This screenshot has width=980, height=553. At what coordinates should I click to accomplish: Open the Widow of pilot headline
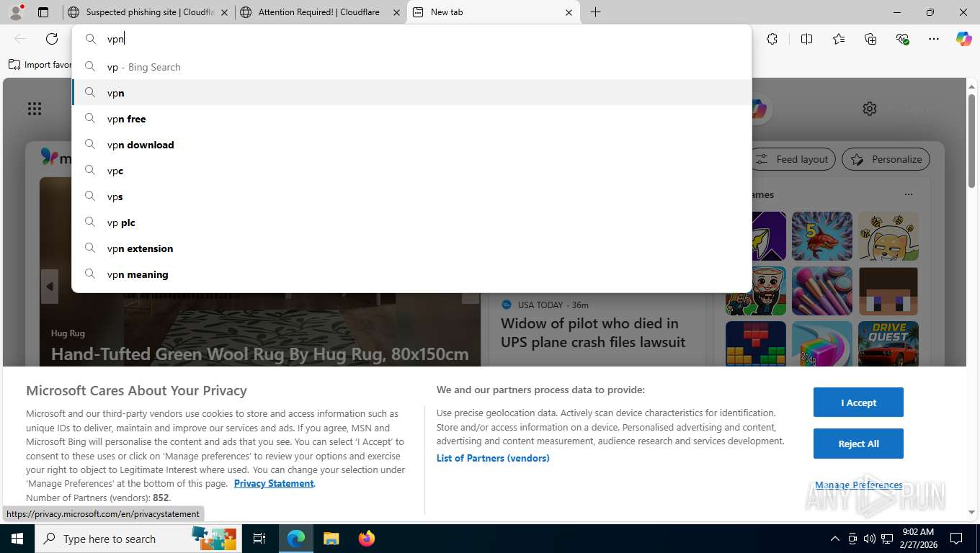pos(593,333)
